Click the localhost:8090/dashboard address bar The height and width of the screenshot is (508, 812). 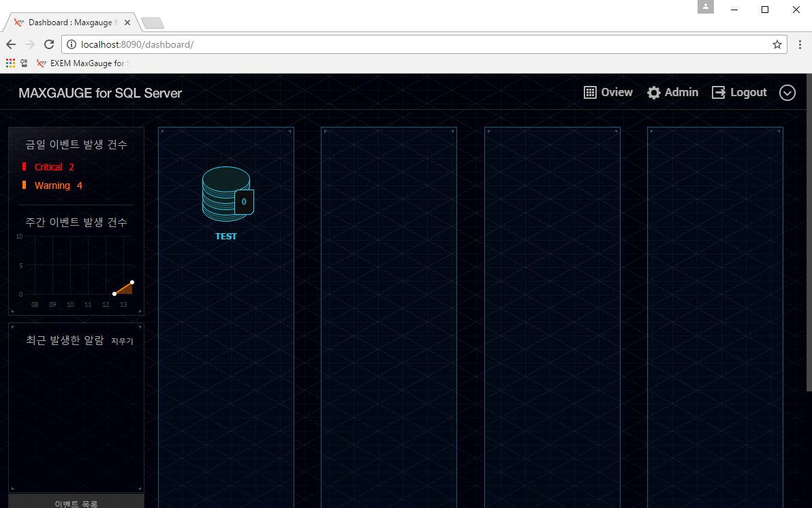coord(424,44)
